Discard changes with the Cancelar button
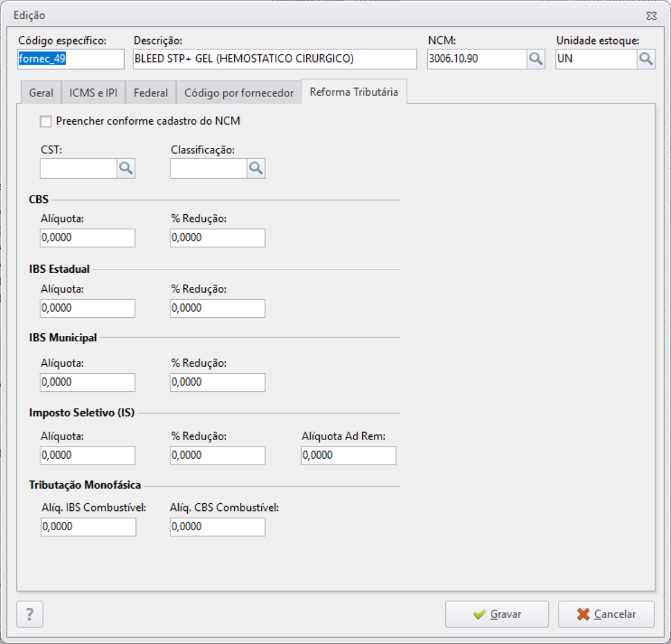The width and height of the screenshot is (671, 644). pos(606,614)
